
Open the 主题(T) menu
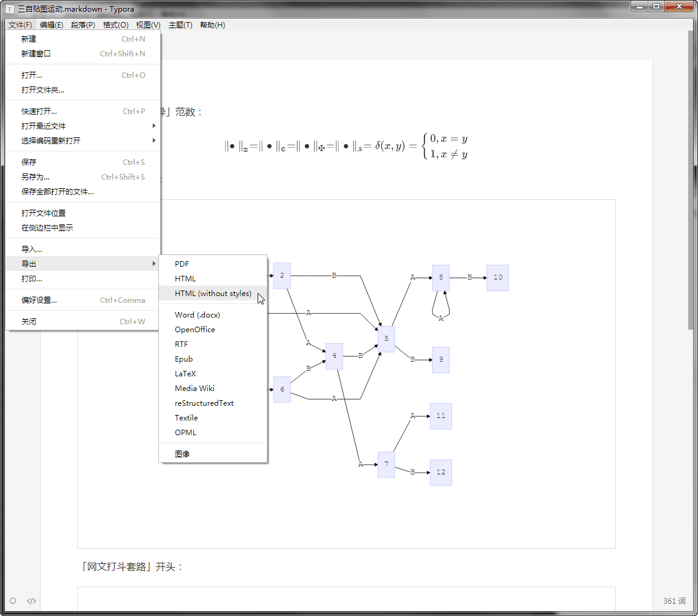tap(180, 25)
